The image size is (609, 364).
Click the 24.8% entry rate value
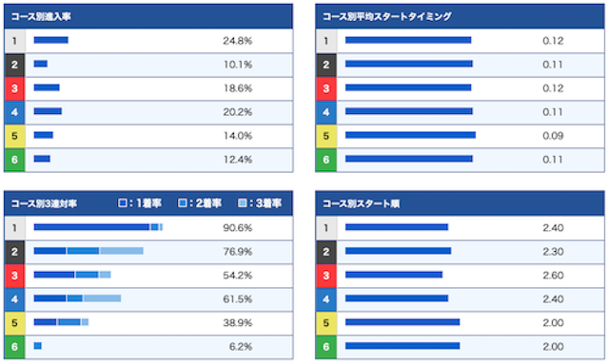pyautogui.click(x=237, y=41)
